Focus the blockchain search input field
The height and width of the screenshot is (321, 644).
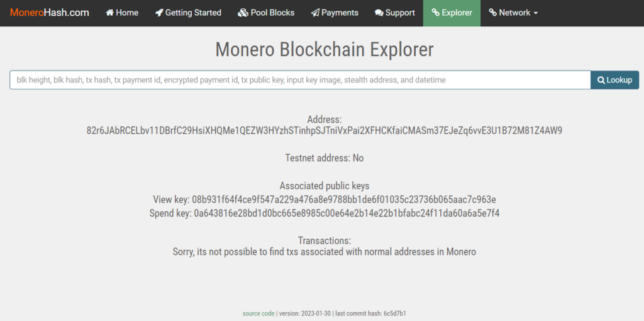click(300, 80)
